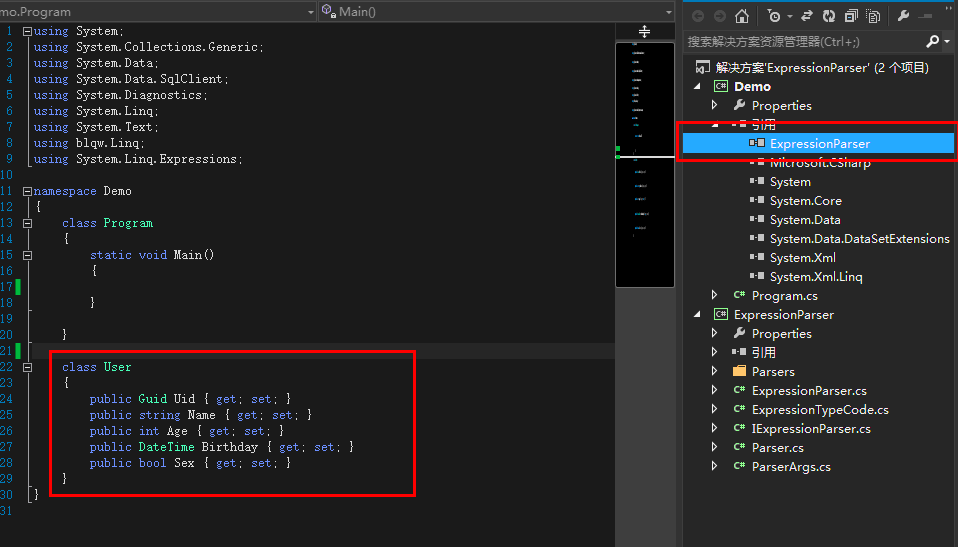Viewport: 958px width, 547px height.
Task: Click the Home icon in Solution Explorer toolbar
Action: pyautogui.click(x=742, y=16)
